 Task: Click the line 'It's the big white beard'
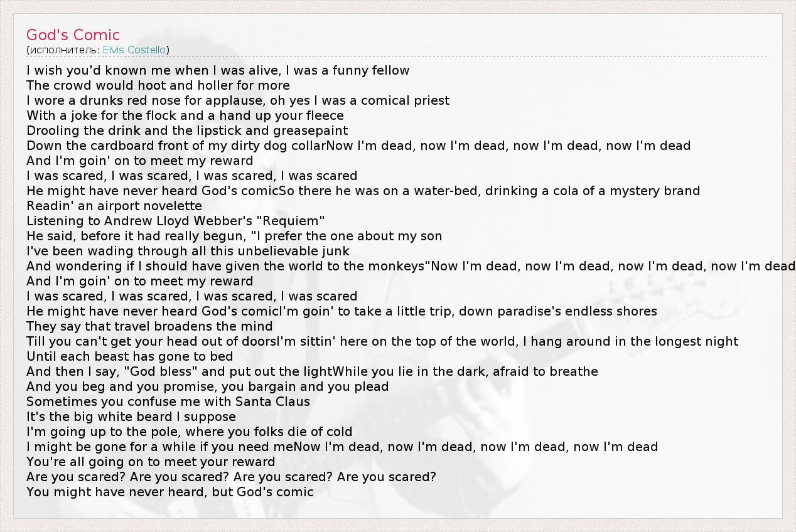pos(131,417)
